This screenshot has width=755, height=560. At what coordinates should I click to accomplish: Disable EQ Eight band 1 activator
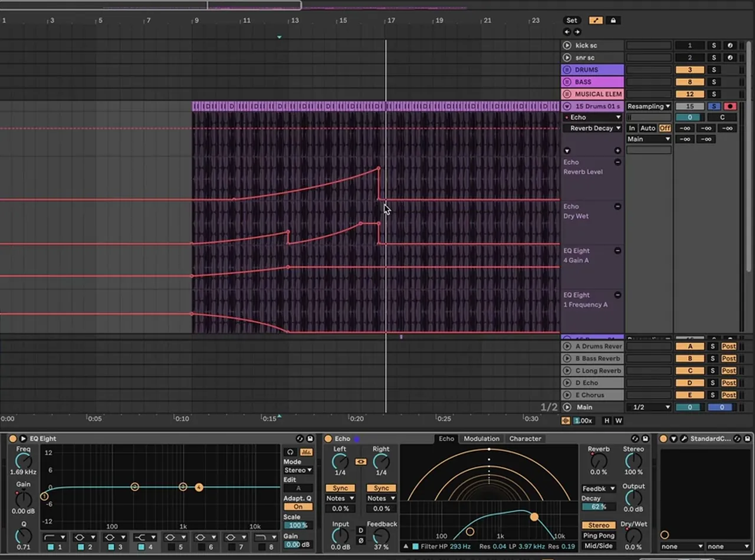[50, 547]
